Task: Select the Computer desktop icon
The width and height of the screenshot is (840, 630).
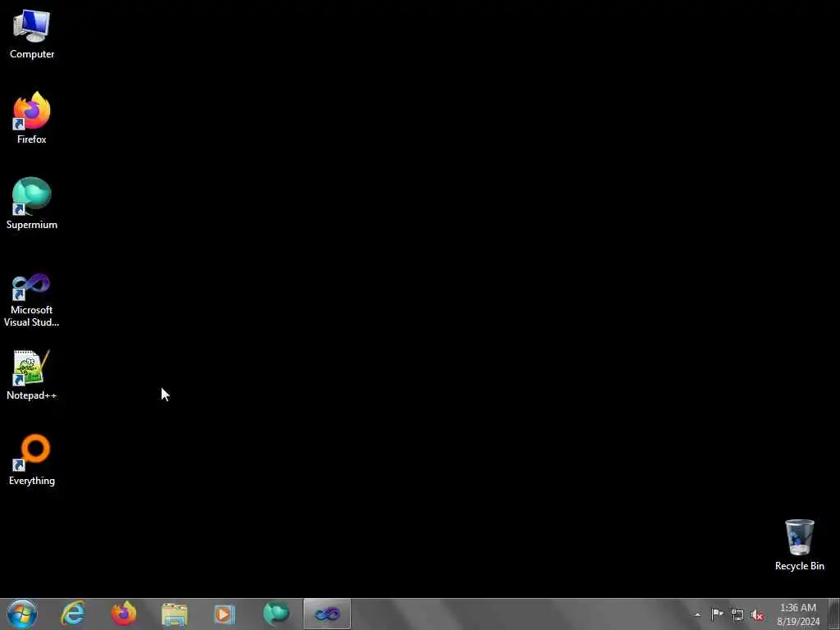Action: coord(32,34)
